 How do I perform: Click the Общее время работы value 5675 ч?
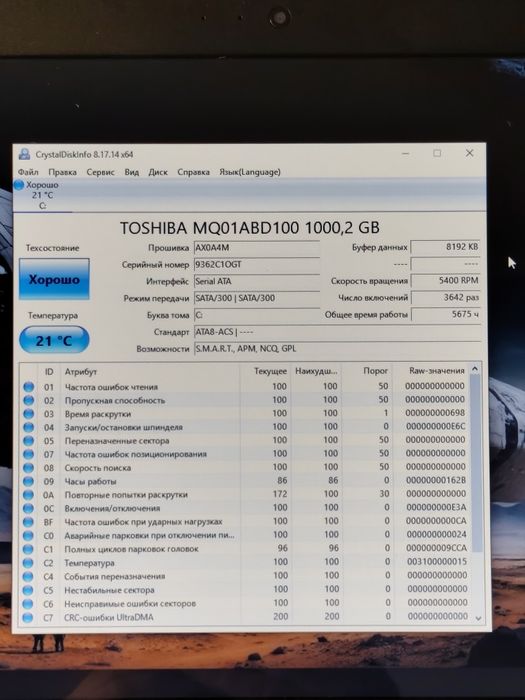click(445, 314)
